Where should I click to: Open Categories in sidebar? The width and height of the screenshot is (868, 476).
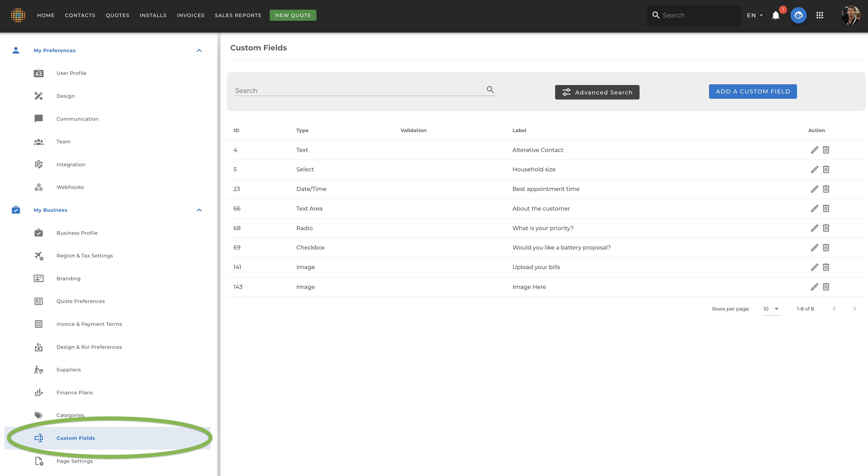70,415
